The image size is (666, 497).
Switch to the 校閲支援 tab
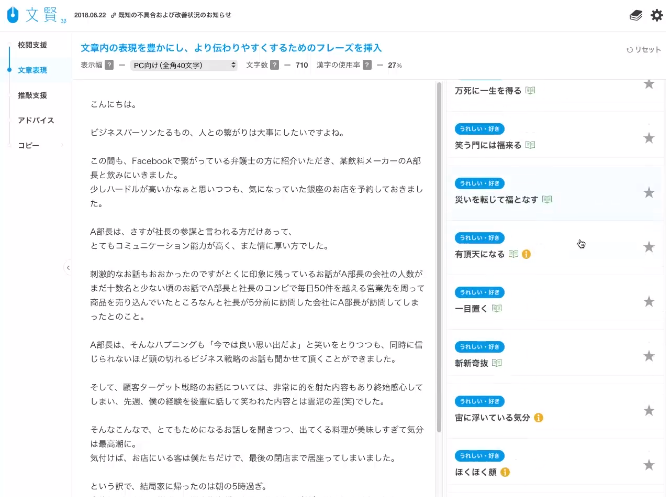(32, 45)
